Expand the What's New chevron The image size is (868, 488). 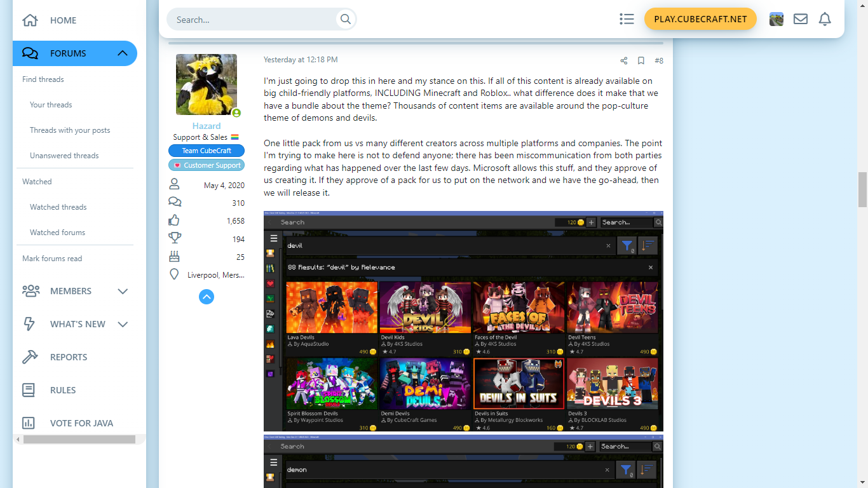click(x=123, y=324)
